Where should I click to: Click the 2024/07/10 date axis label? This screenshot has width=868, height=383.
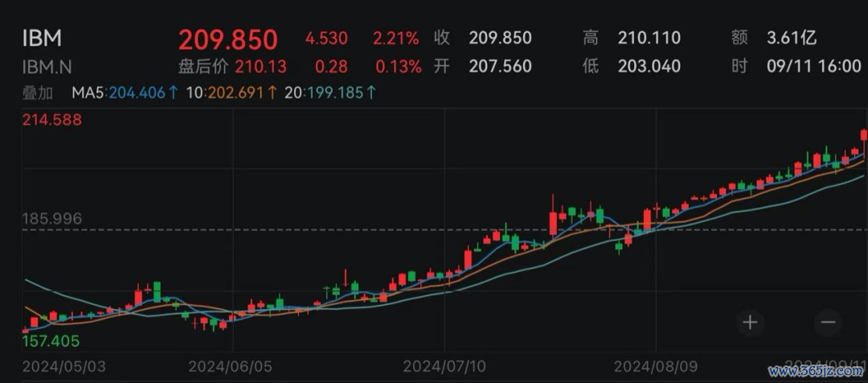[x=444, y=367]
